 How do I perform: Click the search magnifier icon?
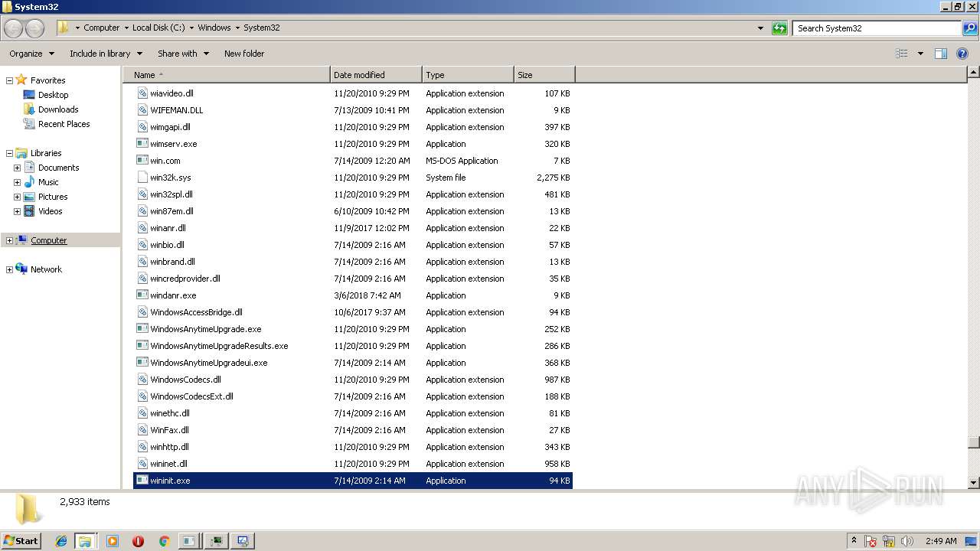coord(969,28)
